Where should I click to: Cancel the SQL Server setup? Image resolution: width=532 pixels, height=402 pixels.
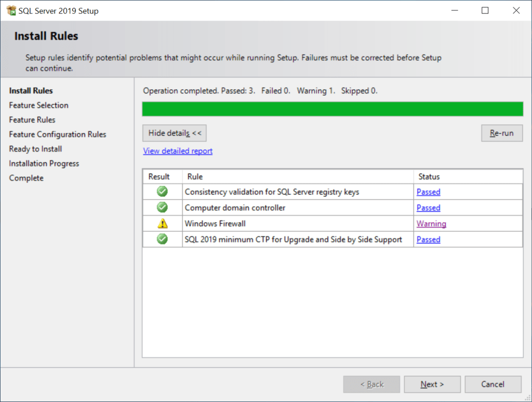click(x=493, y=384)
